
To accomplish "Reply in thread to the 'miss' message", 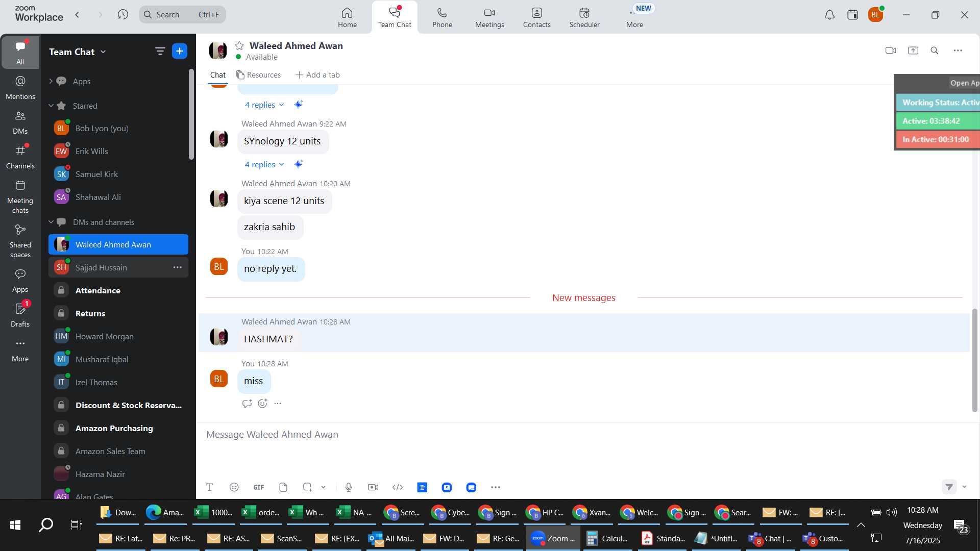I will pyautogui.click(x=247, y=404).
